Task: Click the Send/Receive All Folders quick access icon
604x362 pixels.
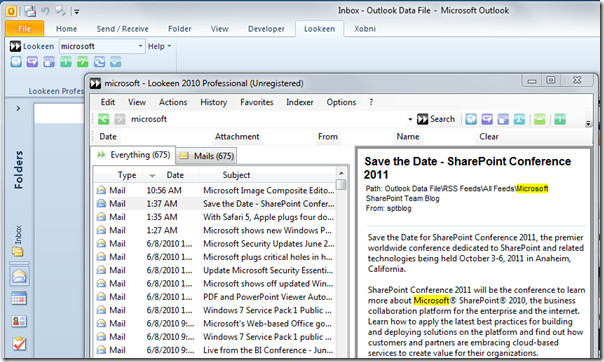Action: [30, 11]
